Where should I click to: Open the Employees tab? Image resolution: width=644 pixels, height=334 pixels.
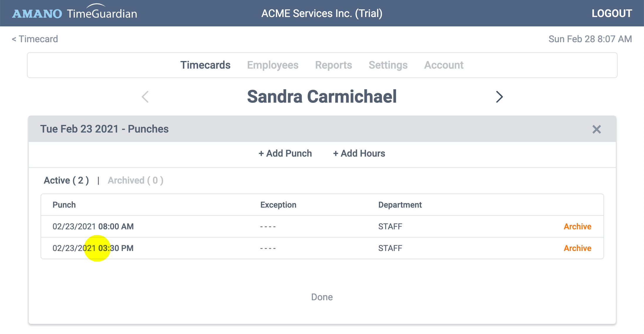[x=273, y=65]
